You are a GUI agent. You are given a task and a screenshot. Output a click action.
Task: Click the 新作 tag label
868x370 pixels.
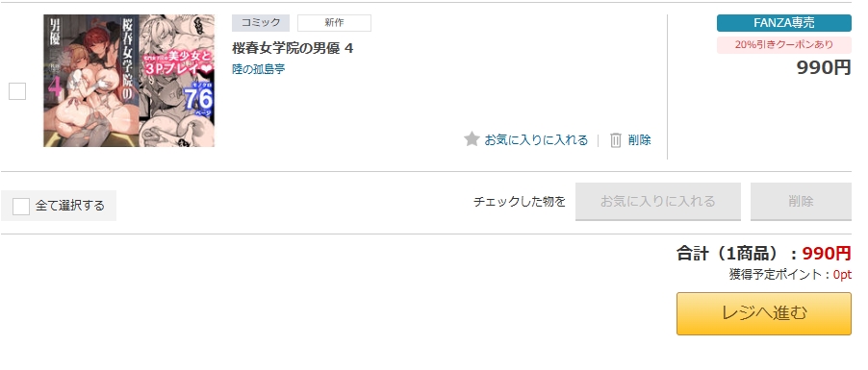[334, 23]
